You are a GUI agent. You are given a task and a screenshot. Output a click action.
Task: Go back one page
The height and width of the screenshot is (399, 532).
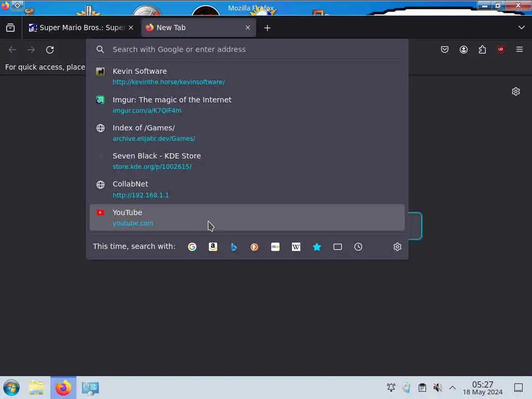pos(12,50)
